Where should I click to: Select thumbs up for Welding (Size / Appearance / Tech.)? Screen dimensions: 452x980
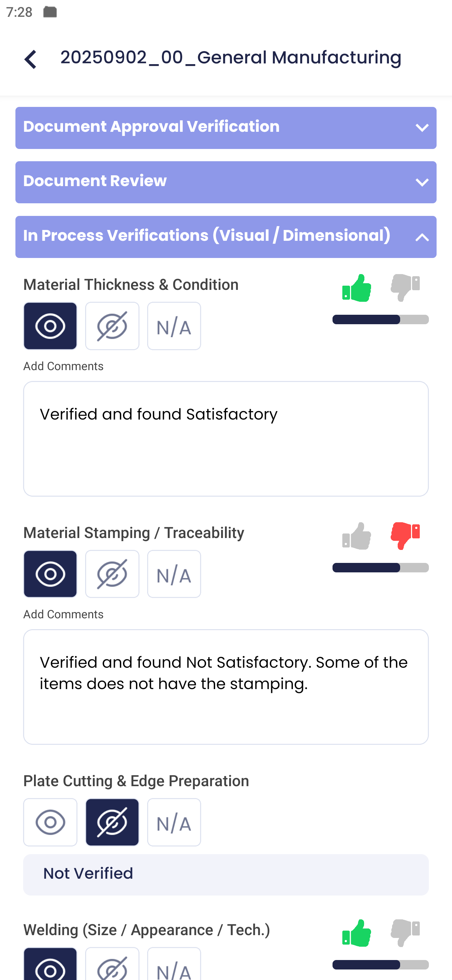(357, 932)
